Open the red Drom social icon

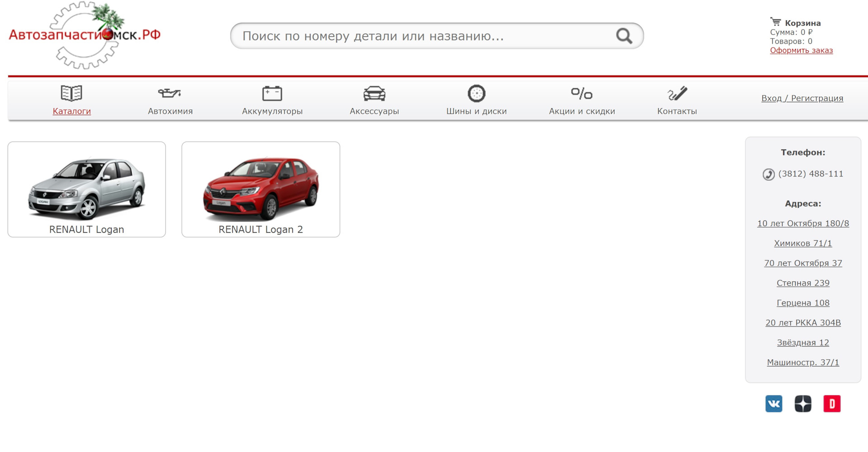(832, 404)
